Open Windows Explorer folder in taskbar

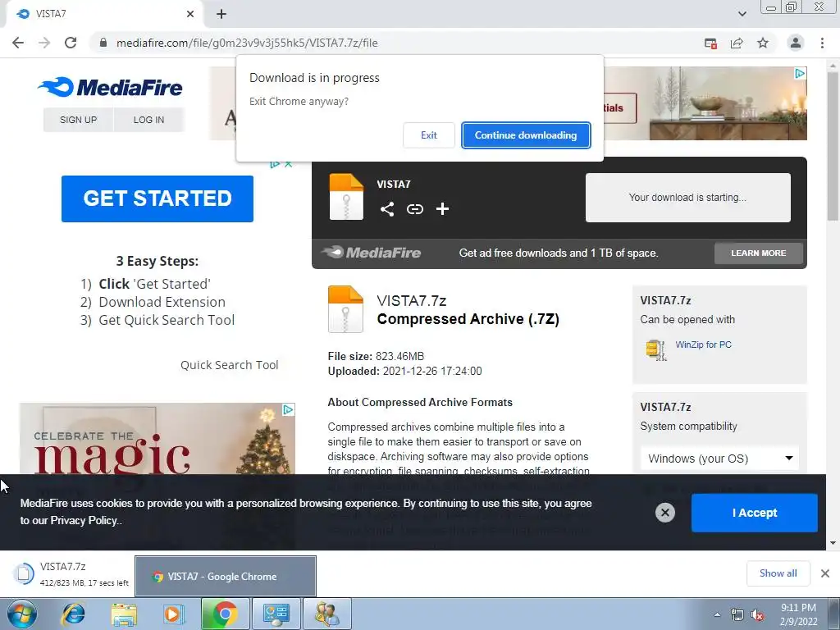pyautogui.click(x=123, y=614)
